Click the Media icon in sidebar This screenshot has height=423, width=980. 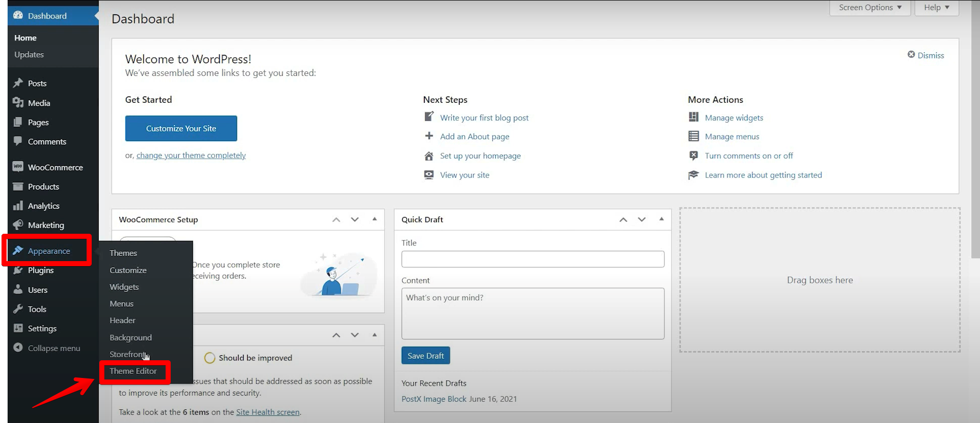tap(18, 103)
